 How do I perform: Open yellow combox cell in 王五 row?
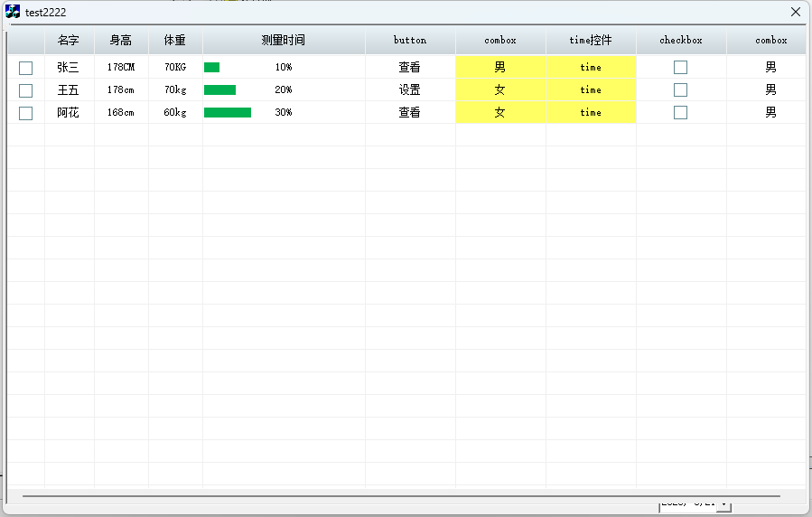point(500,89)
